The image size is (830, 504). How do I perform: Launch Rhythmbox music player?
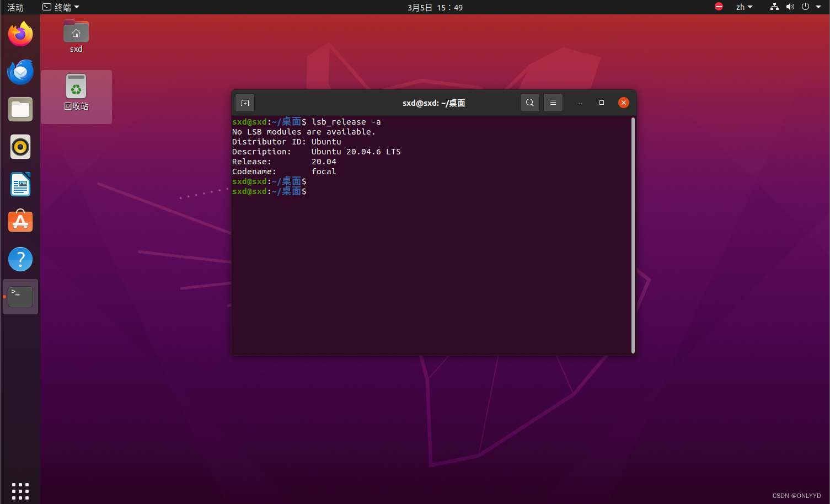coord(20,147)
